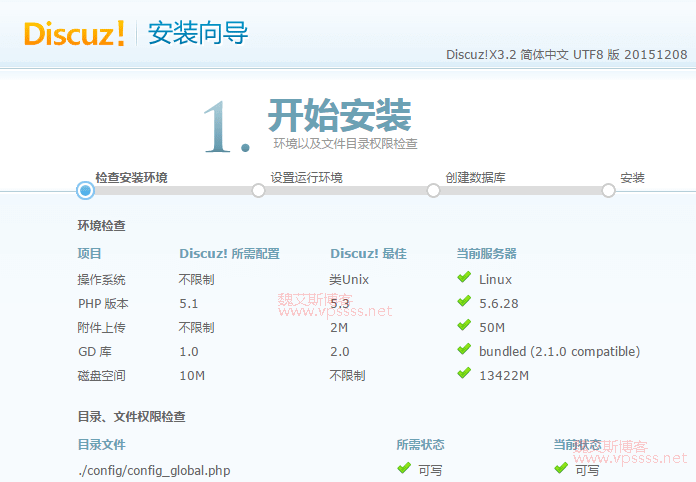Select the active blue 检查安装环境 step circle
Image resolution: width=696 pixels, height=482 pixels.
(85, 190)
